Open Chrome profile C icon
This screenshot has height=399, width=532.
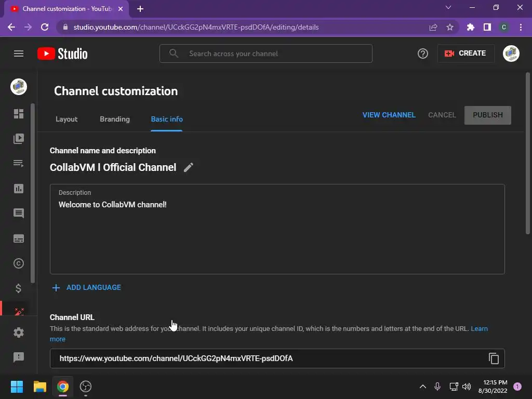pyautogui.click(x=504, y=27)
